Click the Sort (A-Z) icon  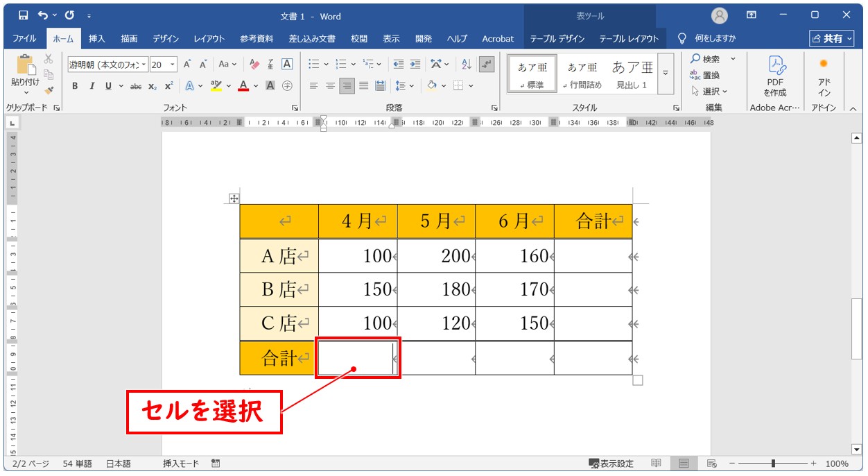click(x=467, y=65)
